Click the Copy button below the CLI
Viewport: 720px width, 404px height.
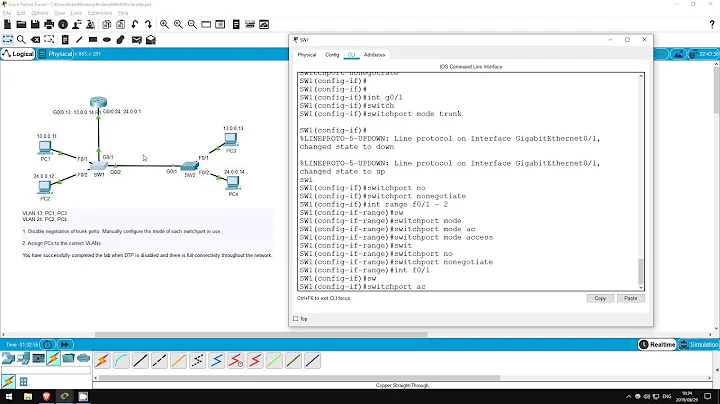pyautogui.click(x=600, y=298)
